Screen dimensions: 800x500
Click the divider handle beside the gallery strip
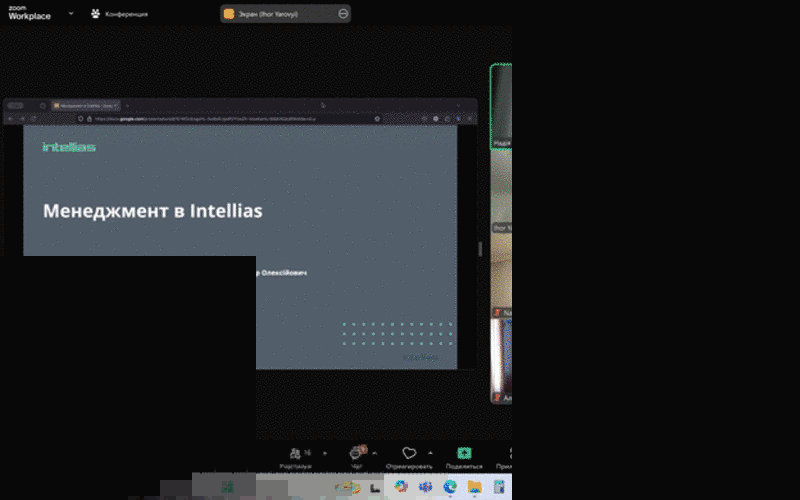pos(481,249)
